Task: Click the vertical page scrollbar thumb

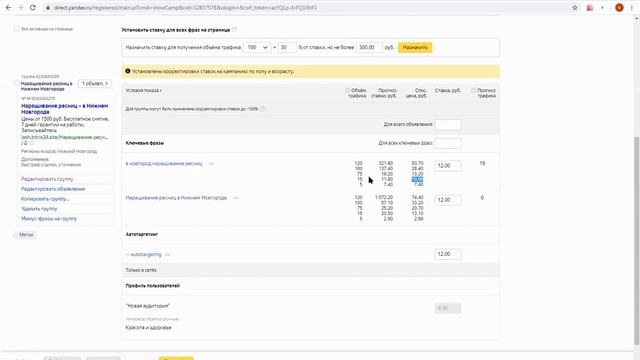Action: (636, 241)
